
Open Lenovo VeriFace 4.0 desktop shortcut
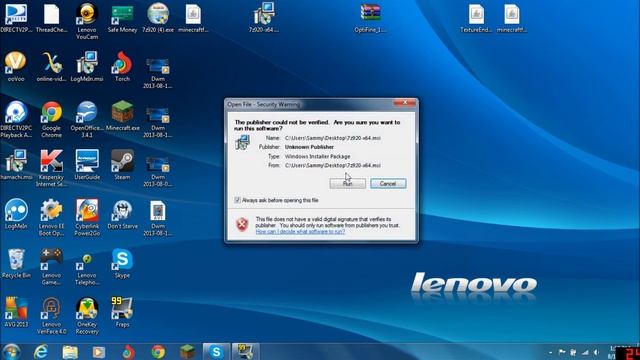51,316
